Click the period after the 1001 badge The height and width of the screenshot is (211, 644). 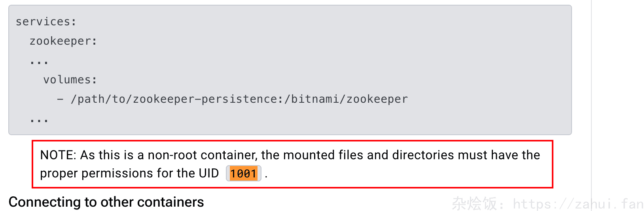pyautogui.click(x=266, y=174)
